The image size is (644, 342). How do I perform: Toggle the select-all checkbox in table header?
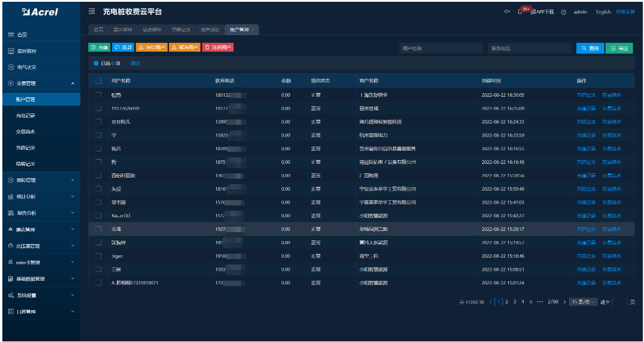[98, 81]
